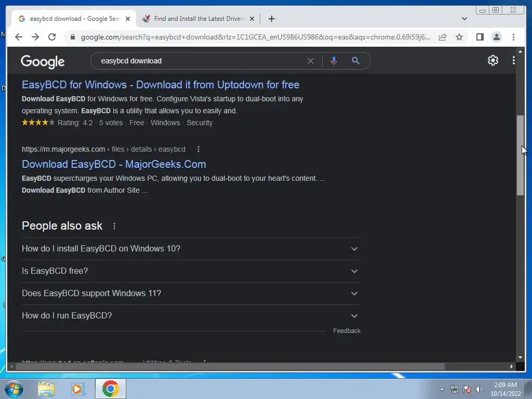Open Chrome three-dot menu
532x399 pixels.
513,37
